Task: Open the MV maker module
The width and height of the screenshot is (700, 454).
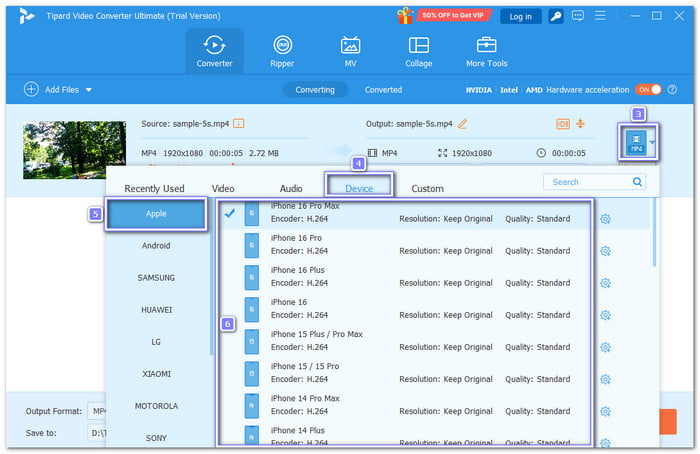Action: 350,51
